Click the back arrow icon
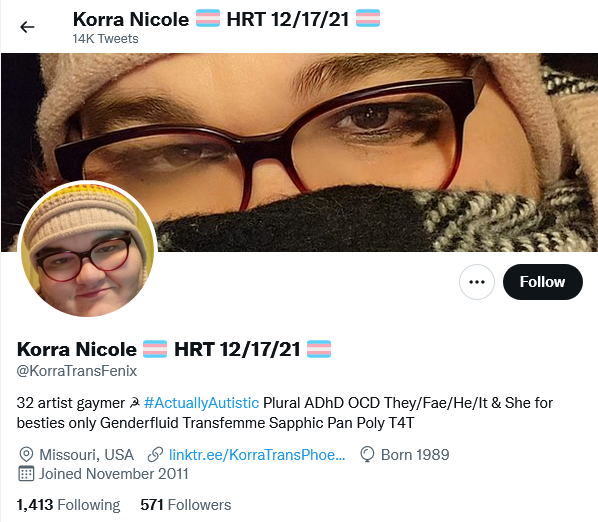The width and height of the screenshot is (598, 522). [27, 27]
